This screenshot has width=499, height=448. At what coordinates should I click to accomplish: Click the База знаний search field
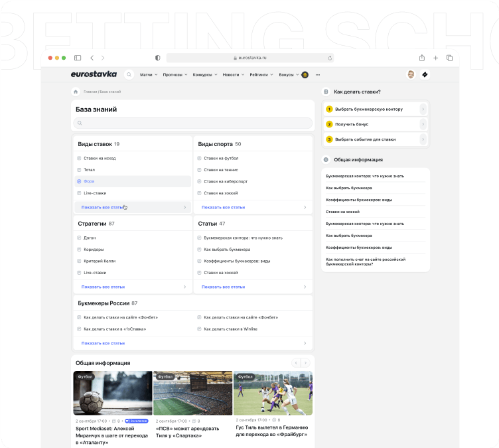pyautogui.click(x=192, y=123)
